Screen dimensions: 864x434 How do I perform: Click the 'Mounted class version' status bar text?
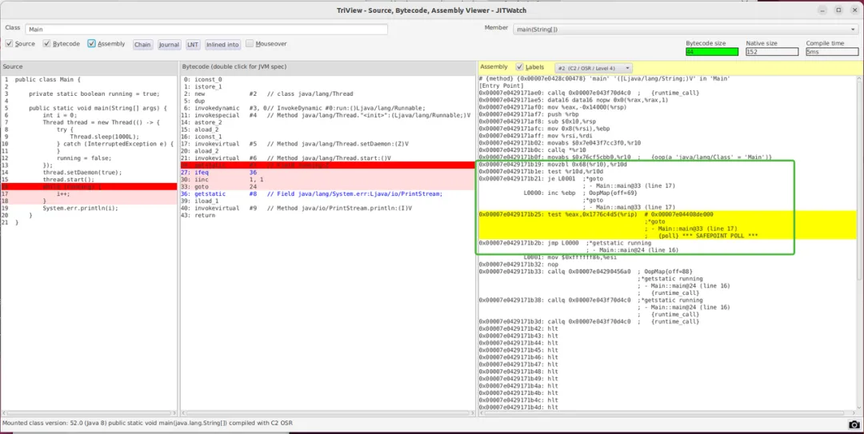tap(148, 424)
